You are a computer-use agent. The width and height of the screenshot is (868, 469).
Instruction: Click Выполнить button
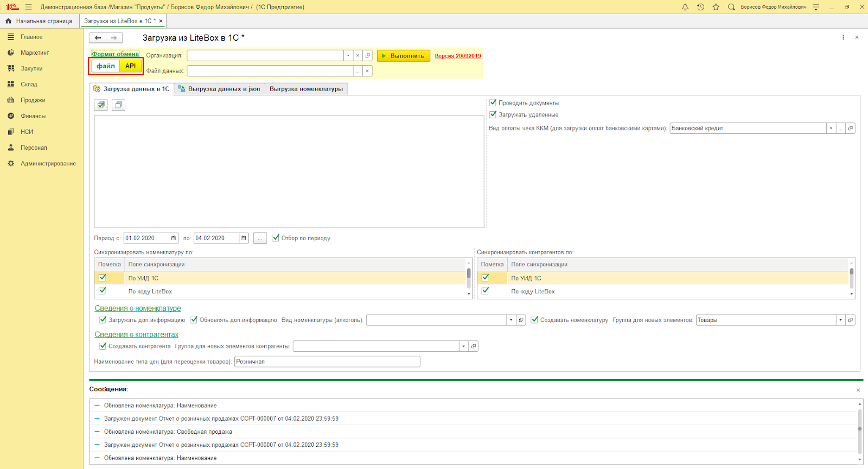click(404, 56)
